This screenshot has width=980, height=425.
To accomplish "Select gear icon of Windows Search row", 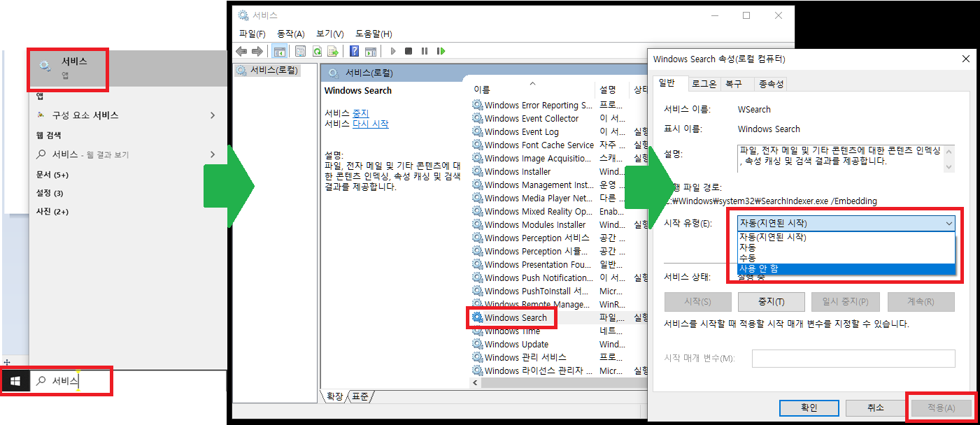I will click(478, 318).
